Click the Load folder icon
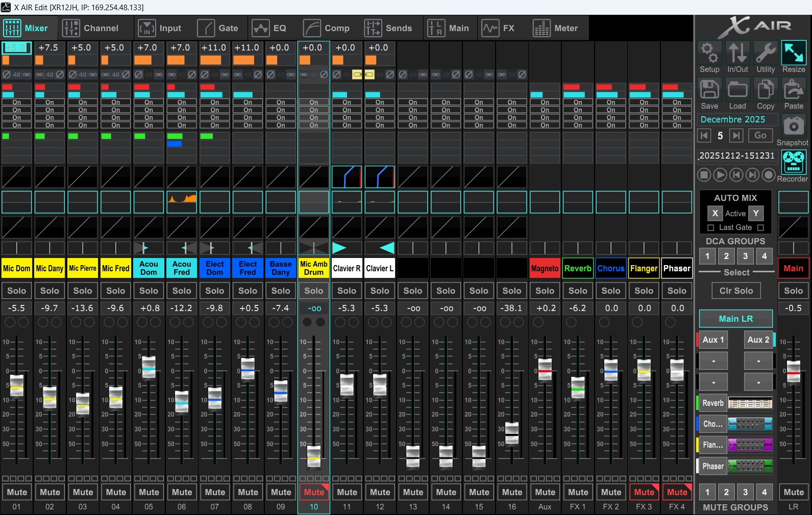Screen dimensions: 812x515 point(737,90)
